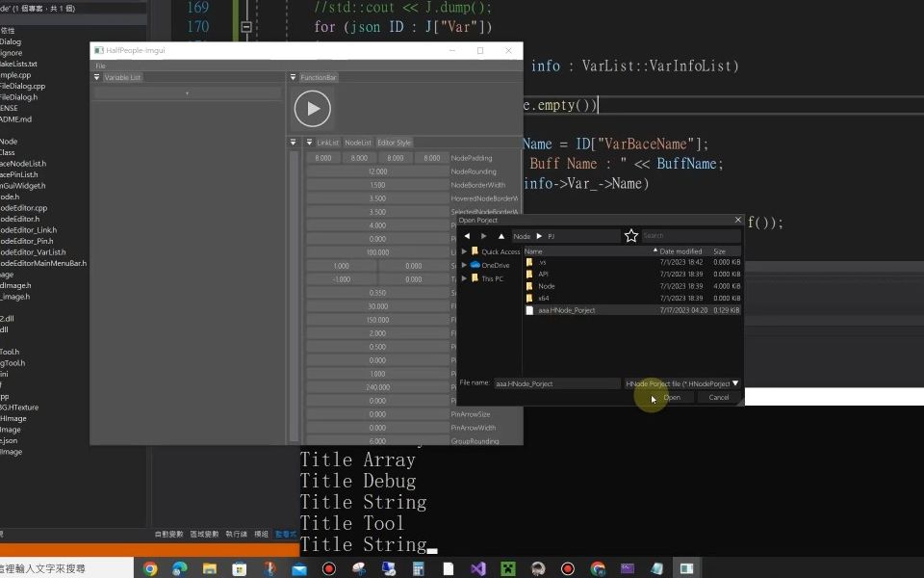This screenshot has height=578, width=924.
Task: Switch to the NodeList tab
Action: coord(358,143)
